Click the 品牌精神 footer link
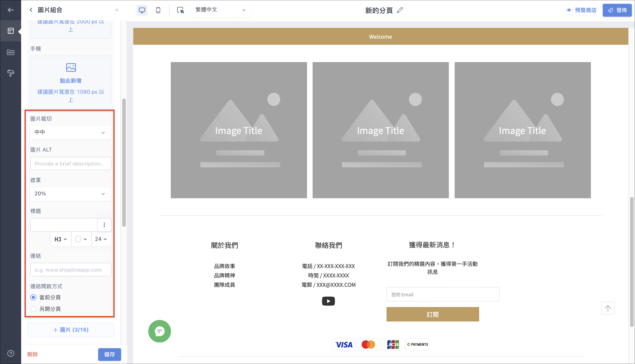 [x=225, y=275]
